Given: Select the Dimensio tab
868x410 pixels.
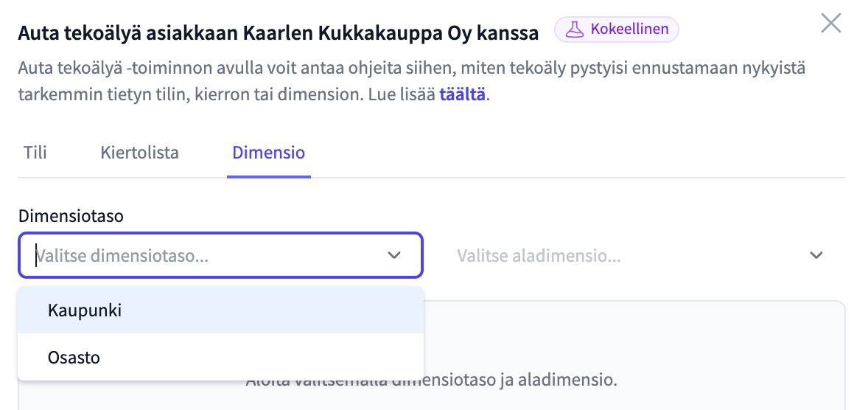Looking at the screenshot, I should pos(268,153).
